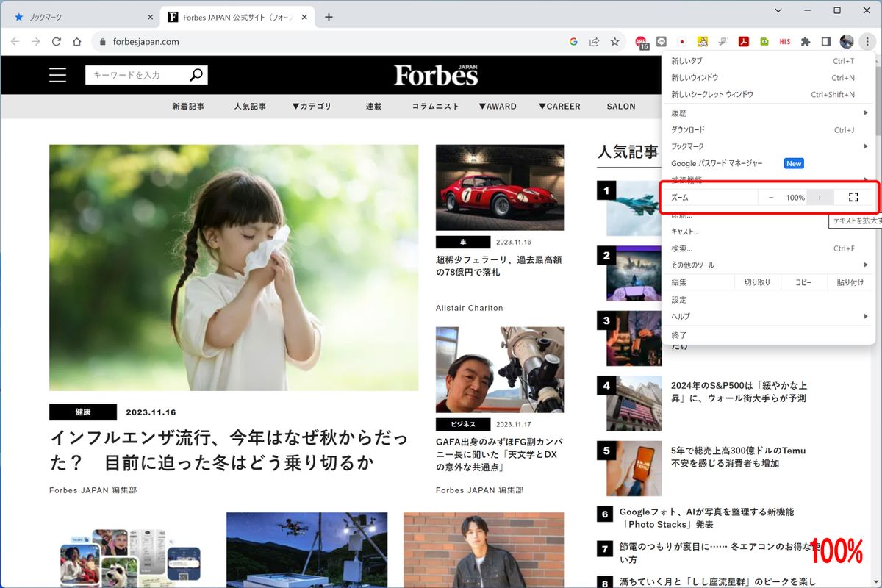
Task: Expand the 履歴 submenu
Action: coord(769,113)
